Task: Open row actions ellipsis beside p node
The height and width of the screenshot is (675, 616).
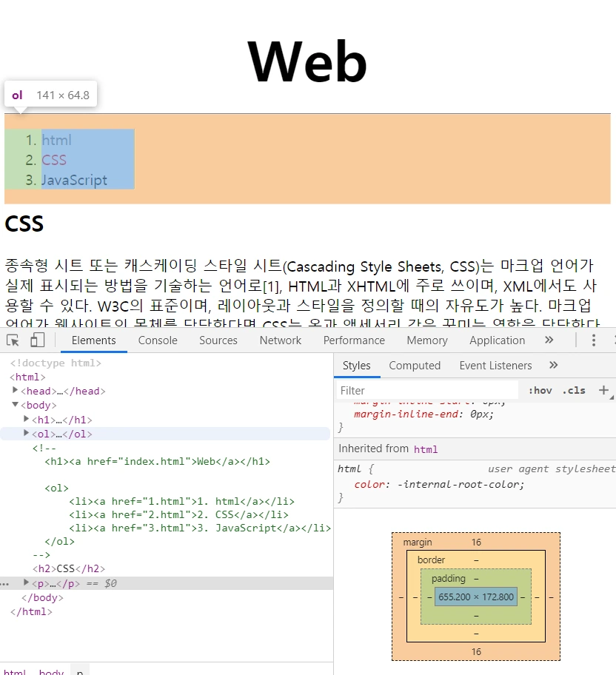Action: coord(4,584)
